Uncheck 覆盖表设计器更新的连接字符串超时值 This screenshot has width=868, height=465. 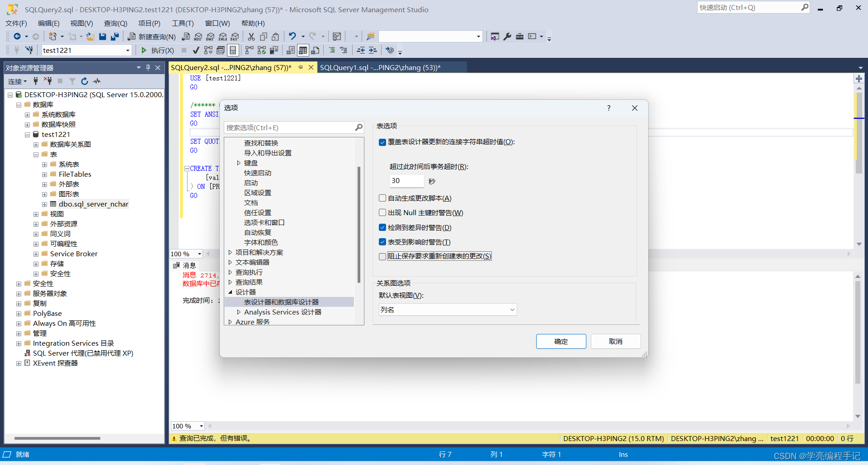382,142
